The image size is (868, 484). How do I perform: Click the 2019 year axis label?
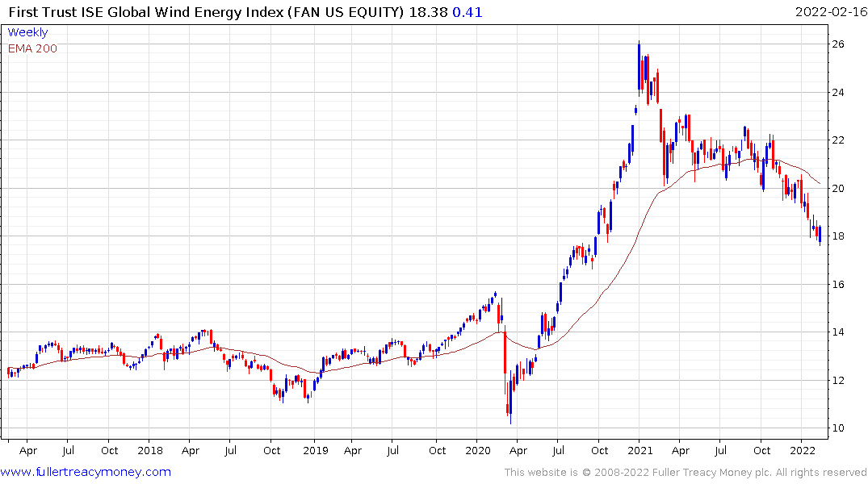(x=316, y=450)
